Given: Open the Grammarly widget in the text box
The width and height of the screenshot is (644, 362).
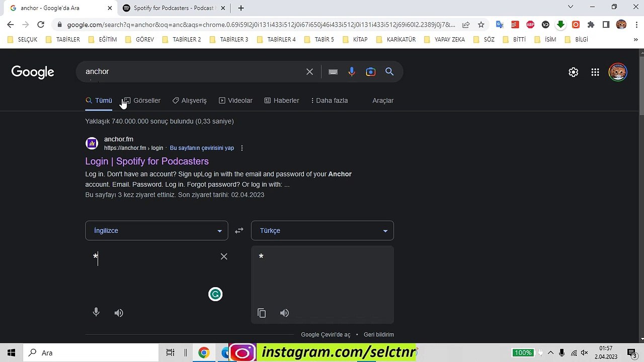Looking at the screenshot, I should tap(215, 295).
